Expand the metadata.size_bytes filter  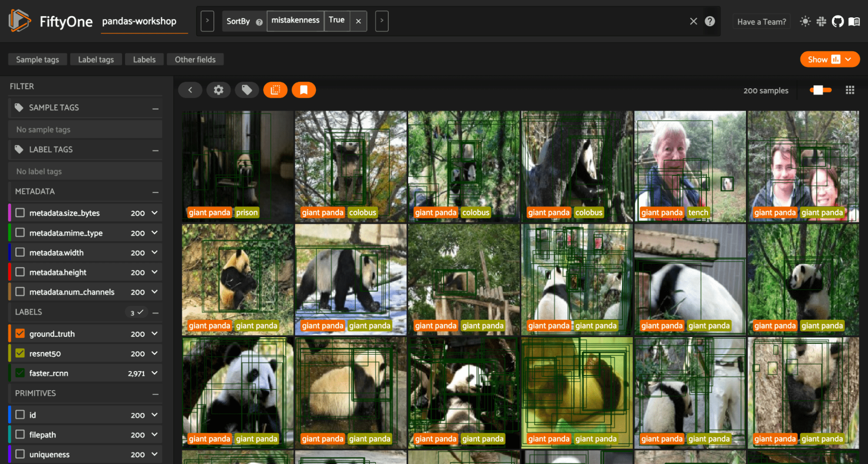point(155,213)
